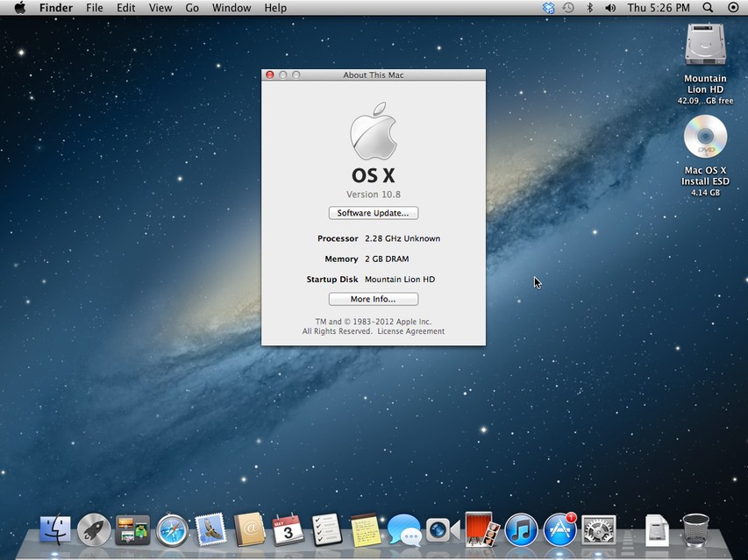Image resolution: width=748 pixels, height=560 pixels.
Task: Click the clock showing Thu 5:26 PM
Action: tap(659, 8)
